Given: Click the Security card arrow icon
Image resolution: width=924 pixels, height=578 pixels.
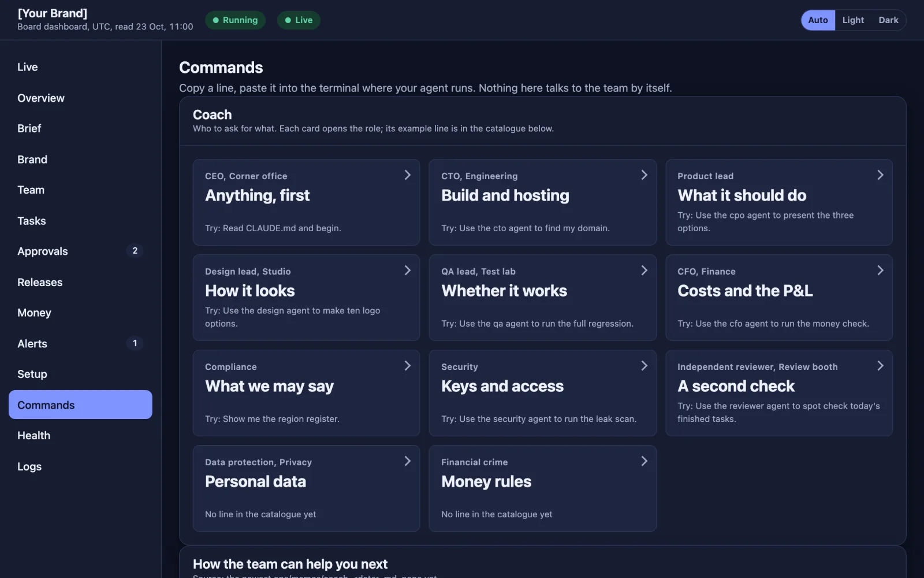Looking at the screenshot, I should pos(644,366).
